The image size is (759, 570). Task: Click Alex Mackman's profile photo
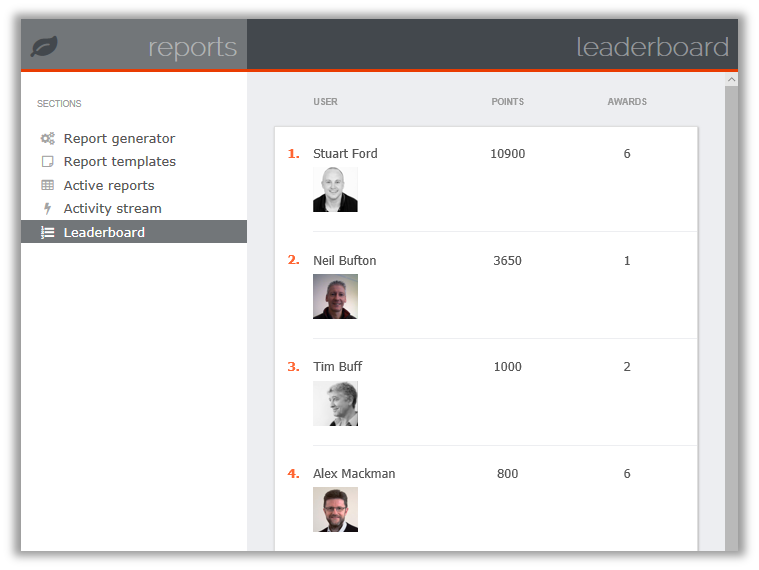[x=335, y=510]
